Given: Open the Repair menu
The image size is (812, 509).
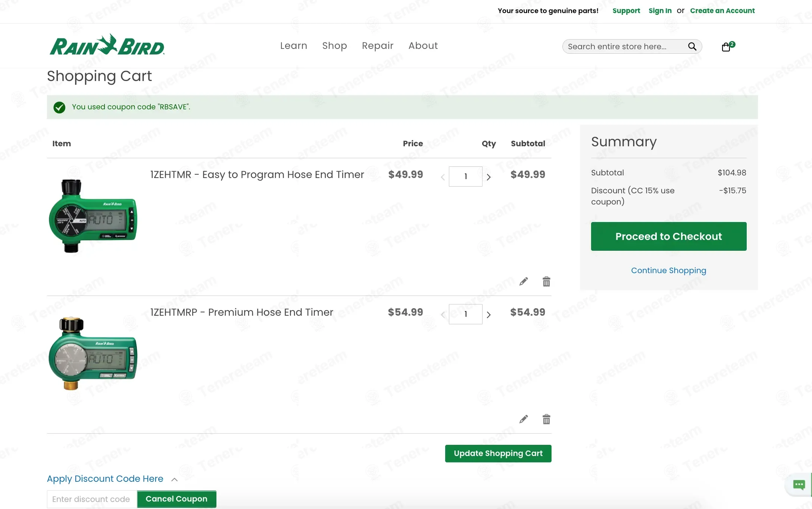Looking at the screenshot, I should click(x=378, y=46).
